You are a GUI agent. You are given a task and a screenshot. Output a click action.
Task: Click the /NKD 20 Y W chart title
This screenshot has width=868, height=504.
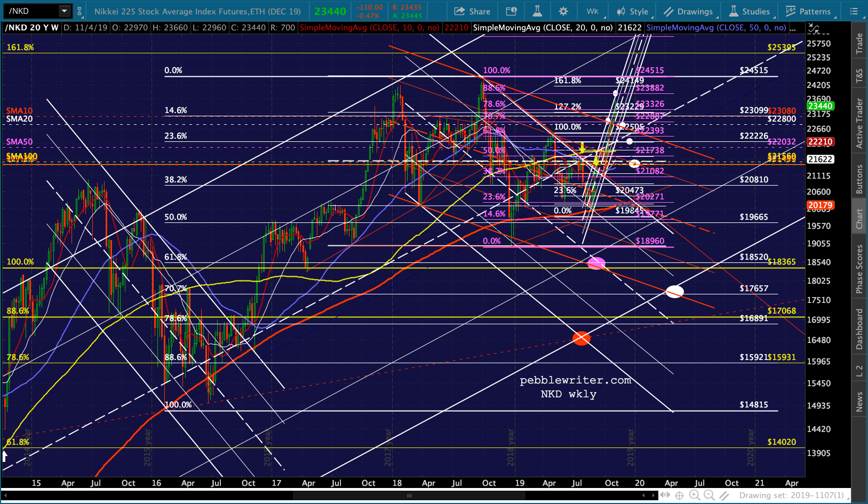[x=32, y=27]
